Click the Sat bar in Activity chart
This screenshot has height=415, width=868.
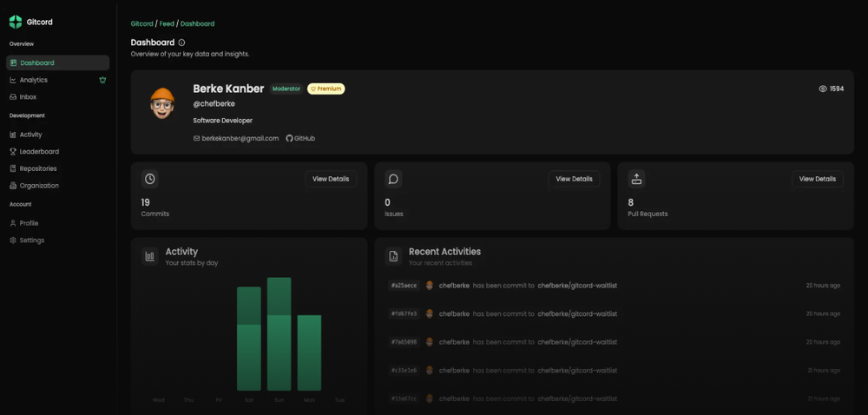point(249,339)
